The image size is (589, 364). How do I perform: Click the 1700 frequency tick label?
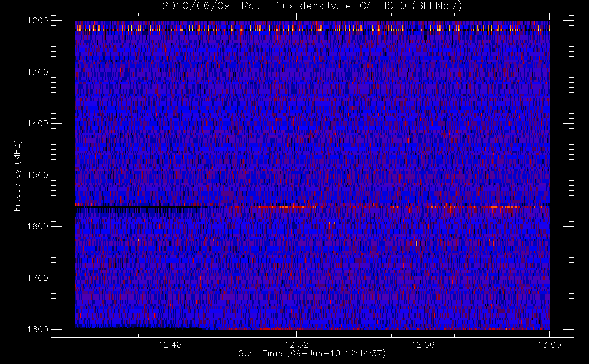(x=38, y=278)
